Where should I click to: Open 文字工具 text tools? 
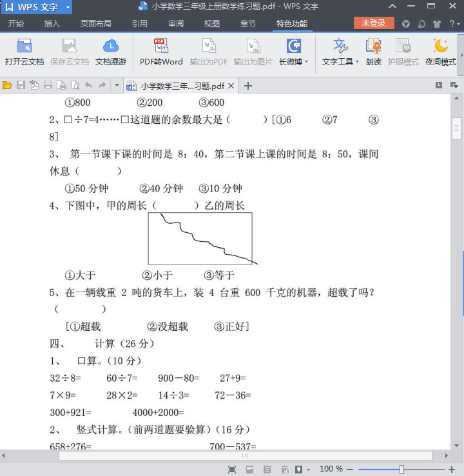click(340, 52)
